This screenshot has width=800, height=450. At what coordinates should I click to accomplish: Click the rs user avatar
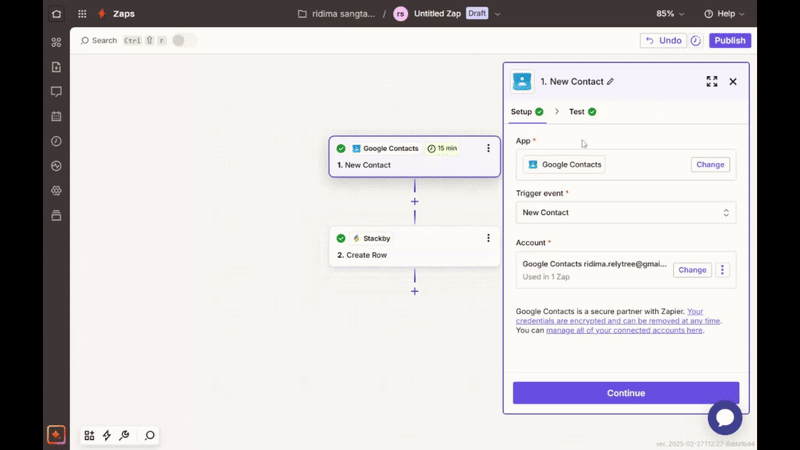point(401,14)
